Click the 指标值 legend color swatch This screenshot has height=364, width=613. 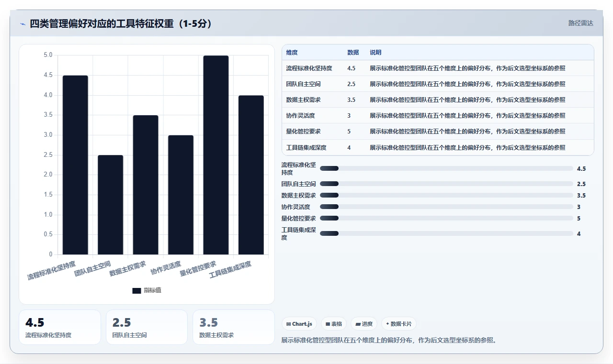pos(136,290)
